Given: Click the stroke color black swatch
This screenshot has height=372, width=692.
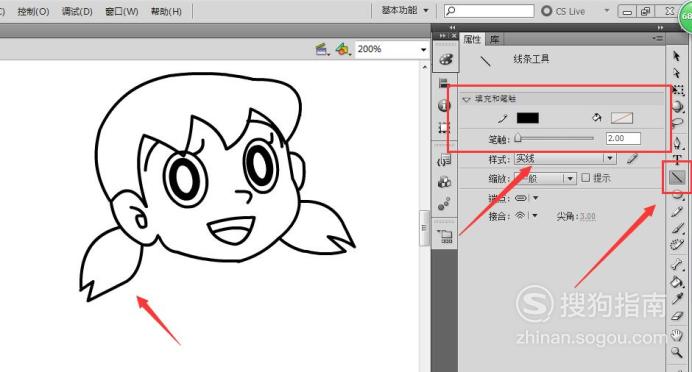Looking at the screenshot, I should 528,118.
